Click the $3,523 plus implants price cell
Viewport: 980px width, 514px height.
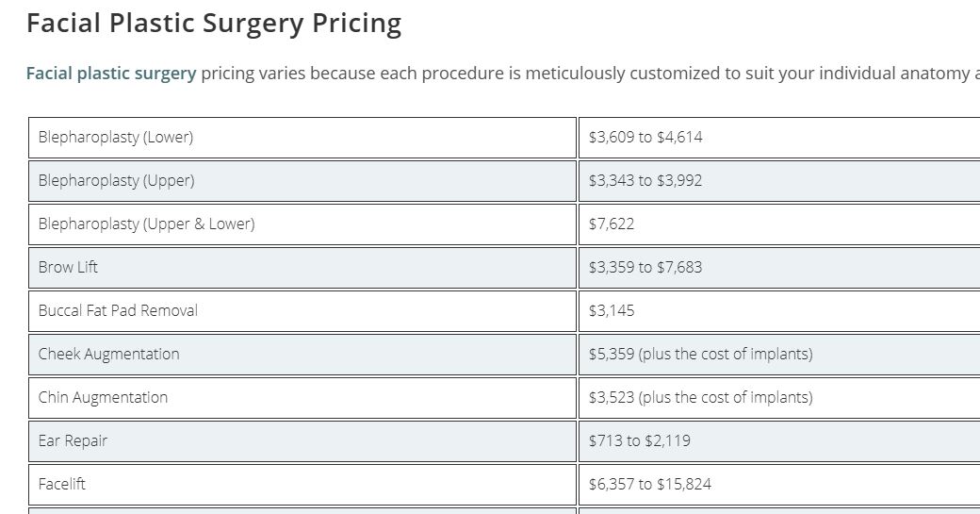click(779, 398)
